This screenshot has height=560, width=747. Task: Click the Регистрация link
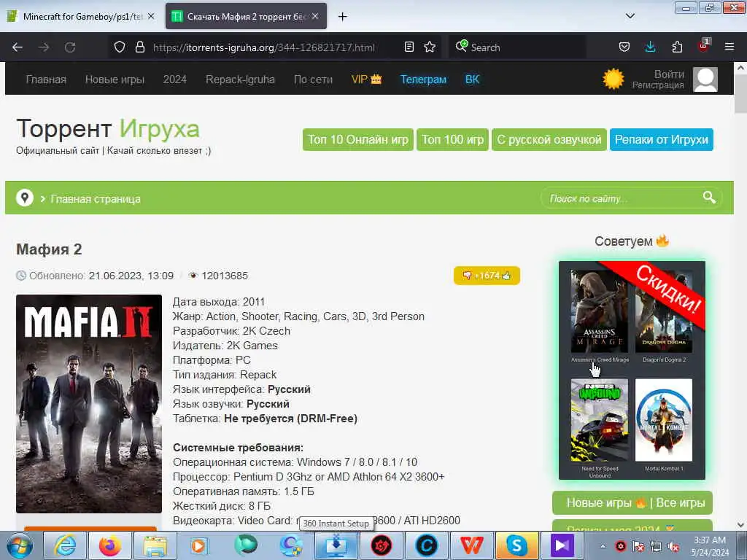click(x=658, y=85)
